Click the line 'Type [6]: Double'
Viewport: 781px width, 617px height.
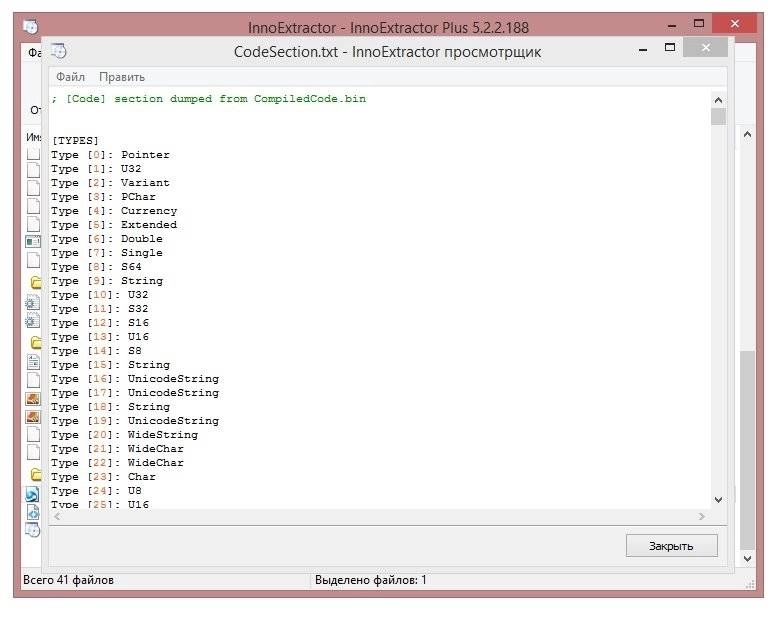[x=107, y=238]
